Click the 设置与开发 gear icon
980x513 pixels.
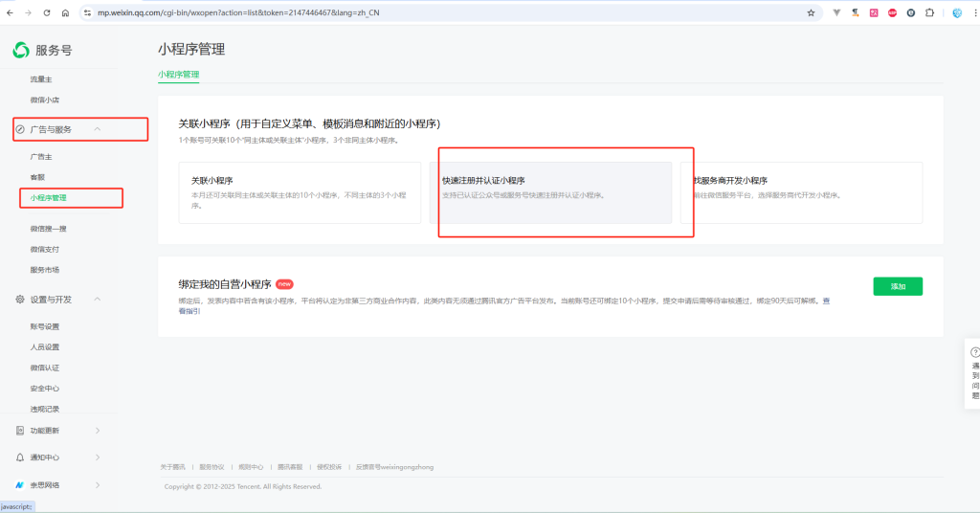coord(19,300)
